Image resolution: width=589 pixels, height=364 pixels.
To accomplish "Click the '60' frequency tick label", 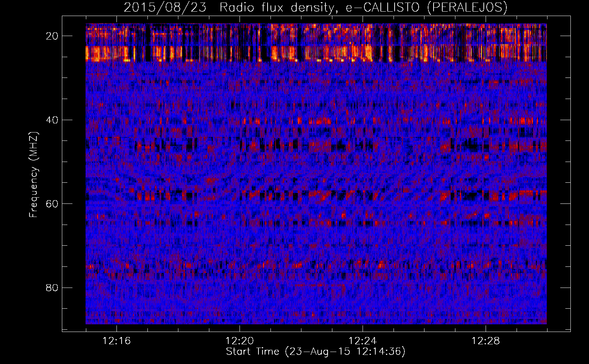I will pos(52,204).
